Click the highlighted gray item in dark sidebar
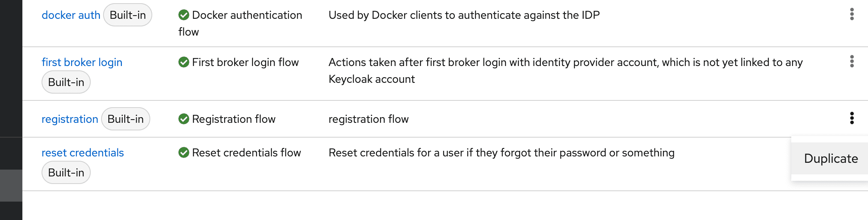The height and width of the screenshot is (220, 868). pyautogui.click(x=11, y=186)
